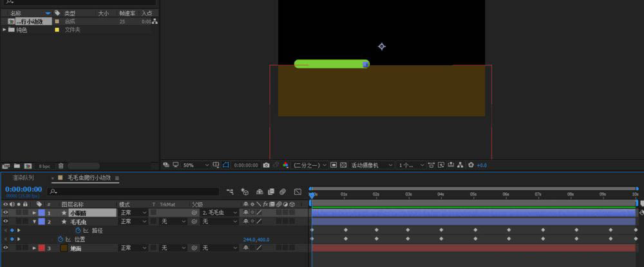Collapse the 毛毛虫 layer properties
This screenshot has width=644, height=267.
pos(35,222)
